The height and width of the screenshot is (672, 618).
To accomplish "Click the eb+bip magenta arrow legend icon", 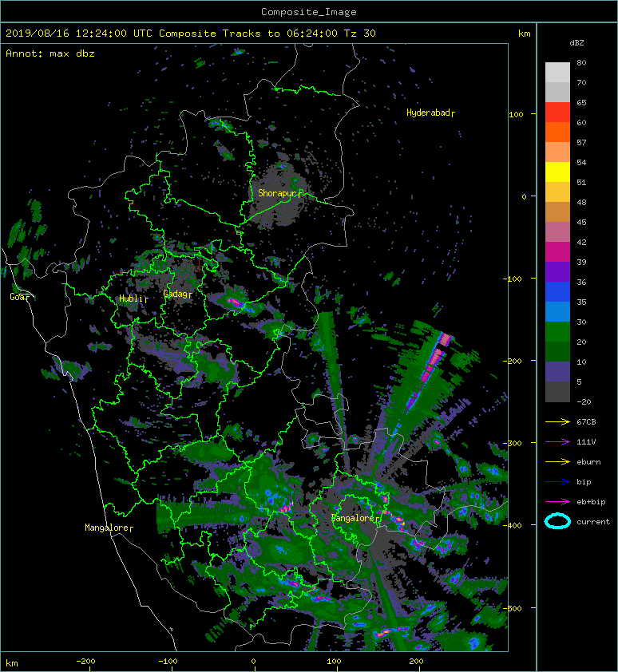I will tap(557, 501).
